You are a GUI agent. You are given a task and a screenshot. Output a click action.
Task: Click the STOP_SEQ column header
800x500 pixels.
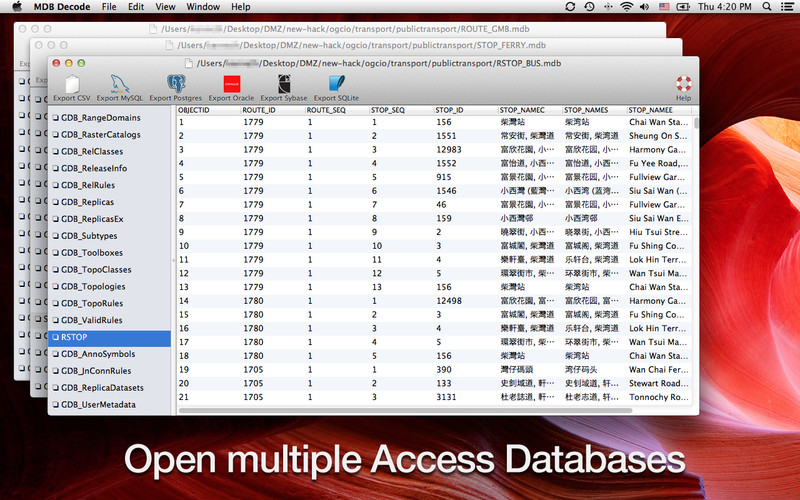click(x=402, y=110)
